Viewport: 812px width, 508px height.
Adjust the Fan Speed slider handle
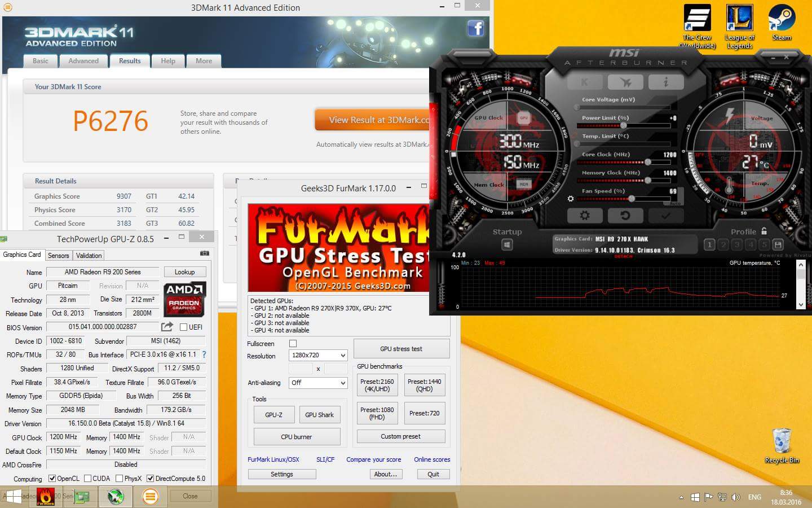[632, 199]
